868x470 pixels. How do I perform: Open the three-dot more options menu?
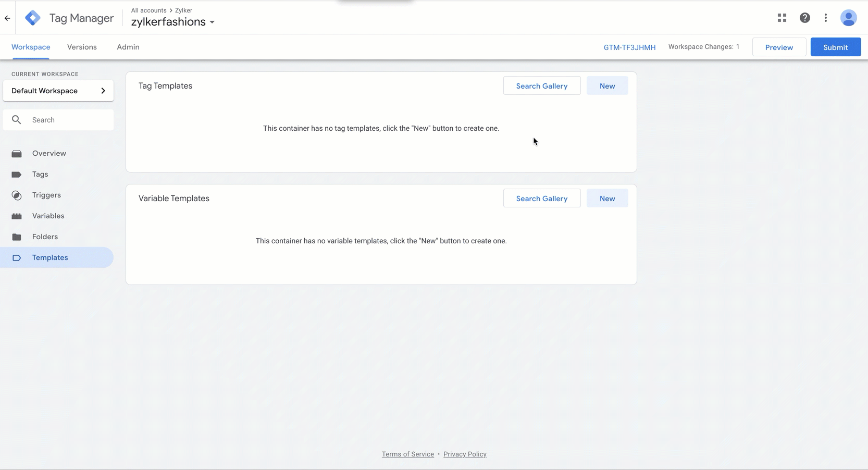826,18
